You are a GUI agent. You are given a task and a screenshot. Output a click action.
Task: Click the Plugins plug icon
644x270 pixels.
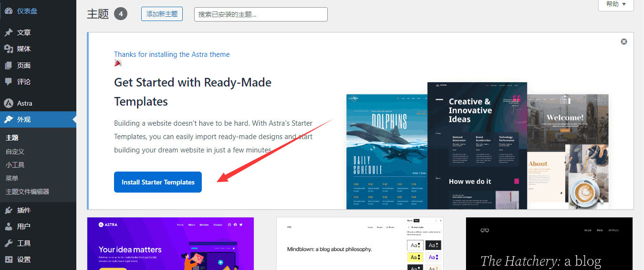(x=9, y=210)
